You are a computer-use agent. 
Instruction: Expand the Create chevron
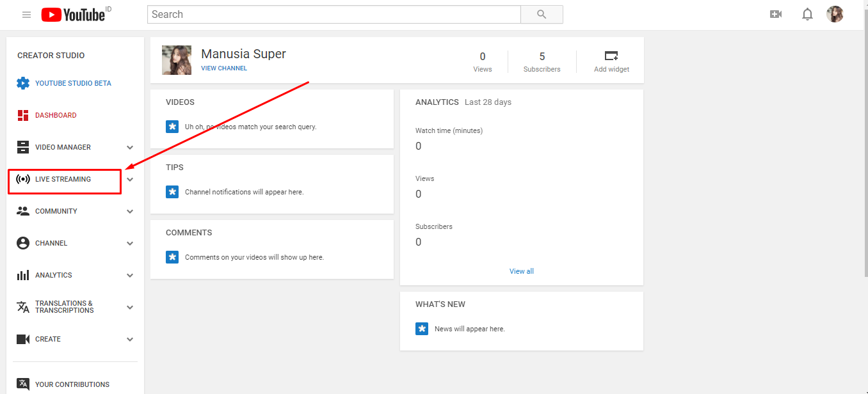tap(130, 340)
